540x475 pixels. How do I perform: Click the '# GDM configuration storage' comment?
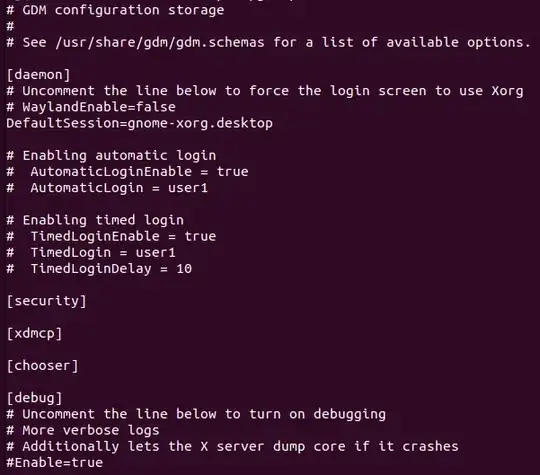click(x=115, y=10)
